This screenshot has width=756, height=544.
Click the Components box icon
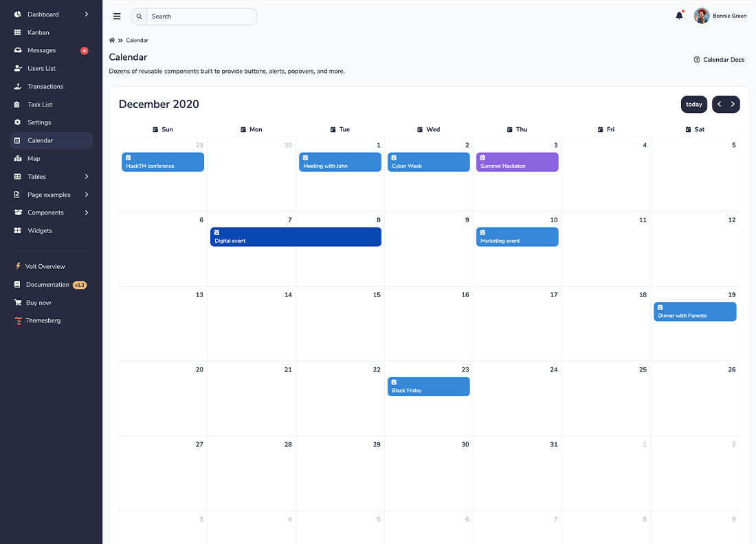(x=18, y=213)
